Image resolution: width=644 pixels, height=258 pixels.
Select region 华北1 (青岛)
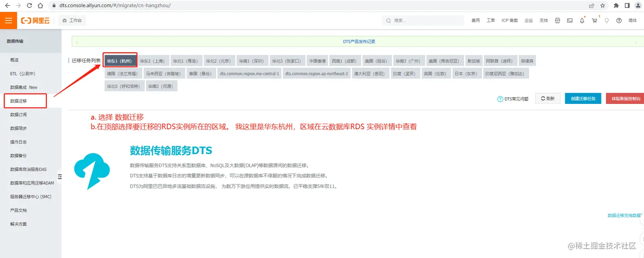(187, 61)
